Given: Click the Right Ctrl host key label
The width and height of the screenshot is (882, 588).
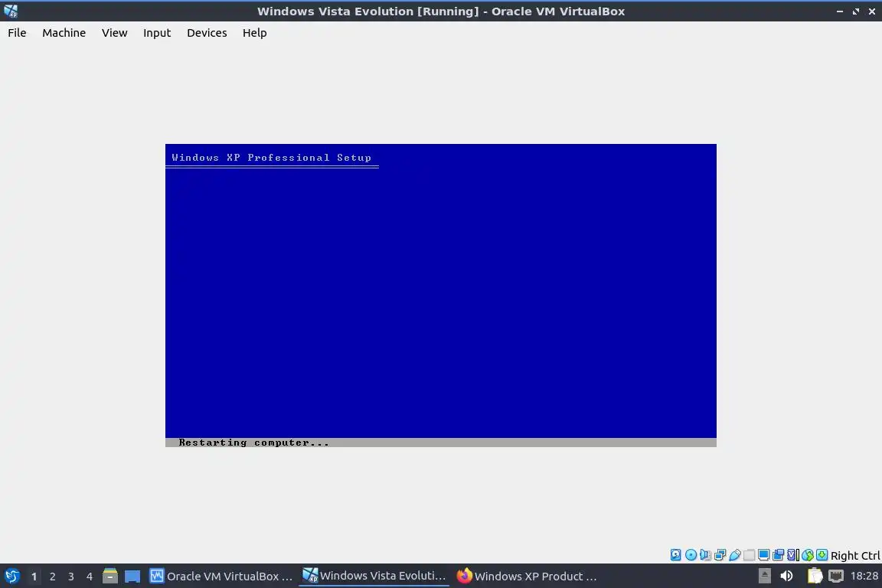Looking at the screenshot, I should pyautogui.click(x=855, y=555).
